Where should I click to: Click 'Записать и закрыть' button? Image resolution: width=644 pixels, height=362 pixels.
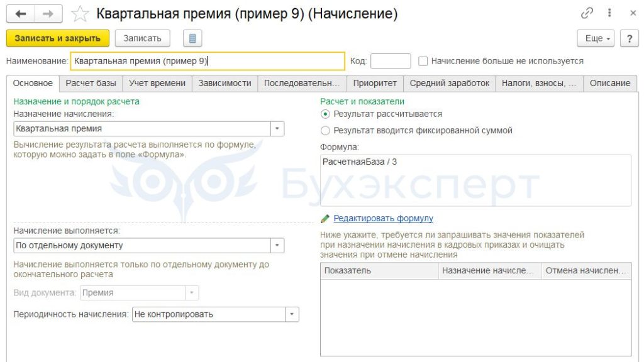point(58,38)
